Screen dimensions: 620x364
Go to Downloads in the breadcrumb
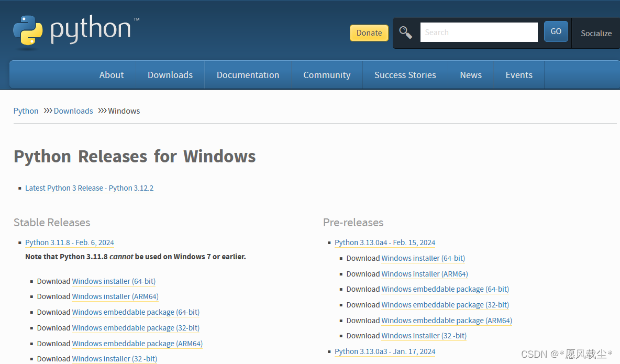pyautogui.click(x=73, y=111)
